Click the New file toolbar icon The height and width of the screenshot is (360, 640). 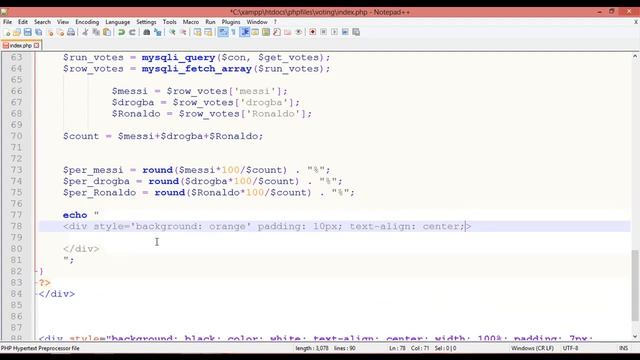point(7,32)
